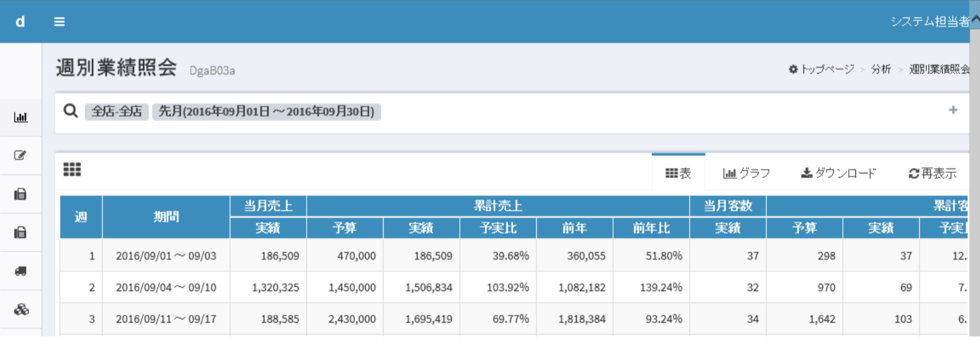
Task: Switch to the 表 tab
Action: coord(678,173)
